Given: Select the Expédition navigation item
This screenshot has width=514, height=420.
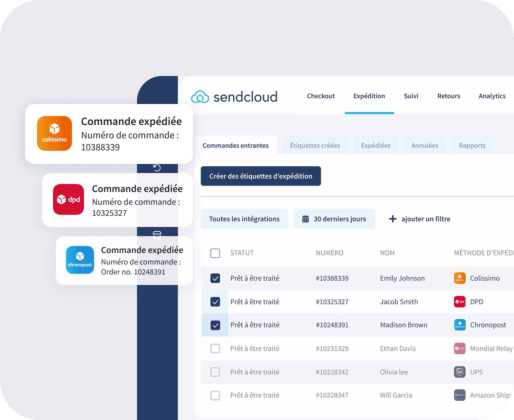Looking at the screenshot, I should (369, 96).
